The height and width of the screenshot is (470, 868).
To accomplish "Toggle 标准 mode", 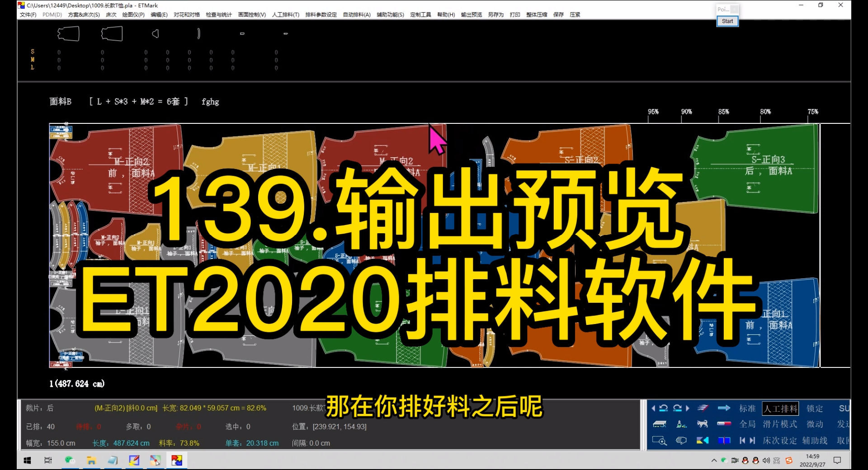I will coord(747,408).
